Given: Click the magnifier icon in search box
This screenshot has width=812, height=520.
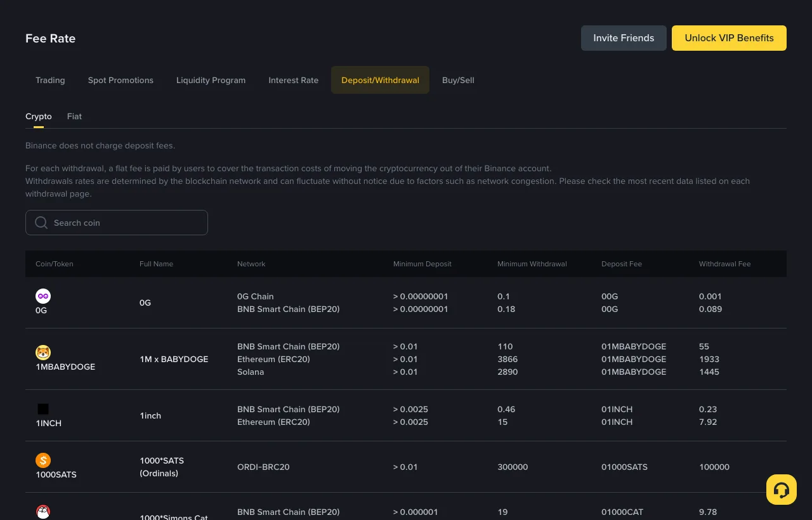Looking at the screenshot, I should [41, 223].
